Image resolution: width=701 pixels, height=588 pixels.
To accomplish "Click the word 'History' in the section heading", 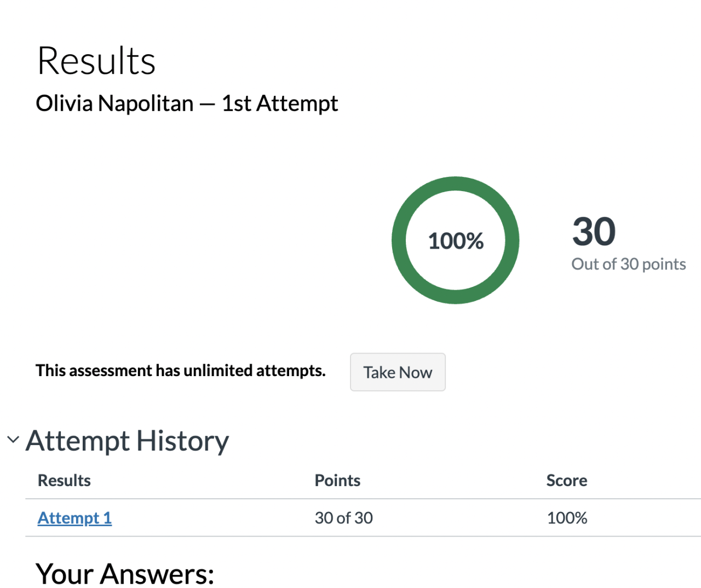I will click(x=182, y=441).
